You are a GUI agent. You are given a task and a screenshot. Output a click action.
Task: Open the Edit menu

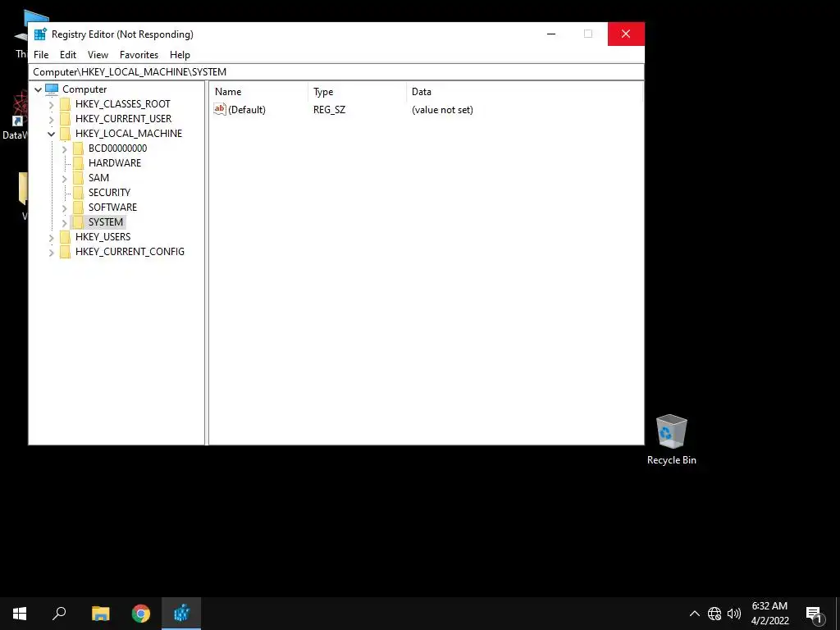tap(68, 55)
